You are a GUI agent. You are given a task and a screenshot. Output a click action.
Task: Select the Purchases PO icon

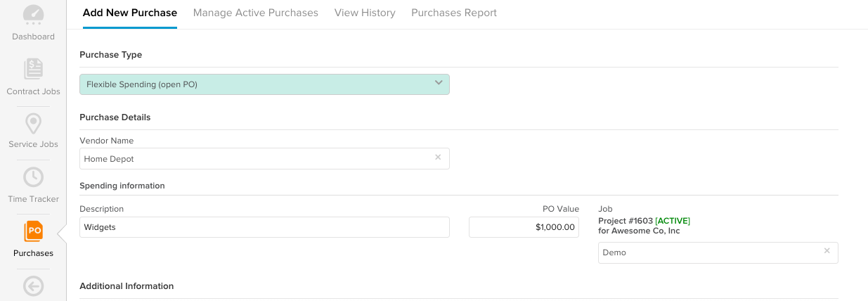(33, 231)
